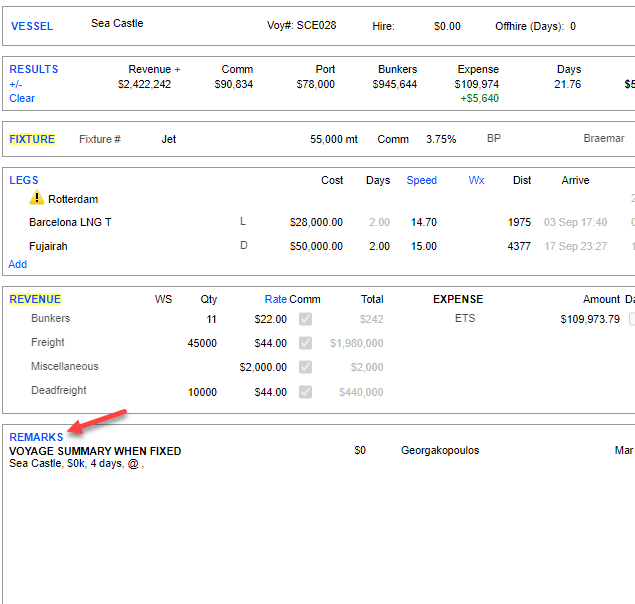The width and height of the screenshot is (635, 604).
Task: Click the LEGS section header
Action: 24,180
